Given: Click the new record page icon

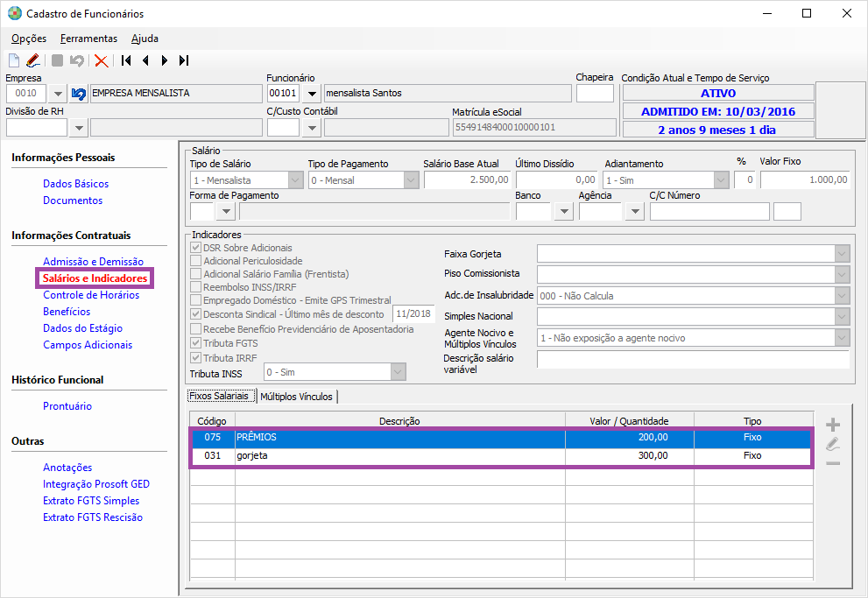Looking at the screenshot, I should pos(14,60).
